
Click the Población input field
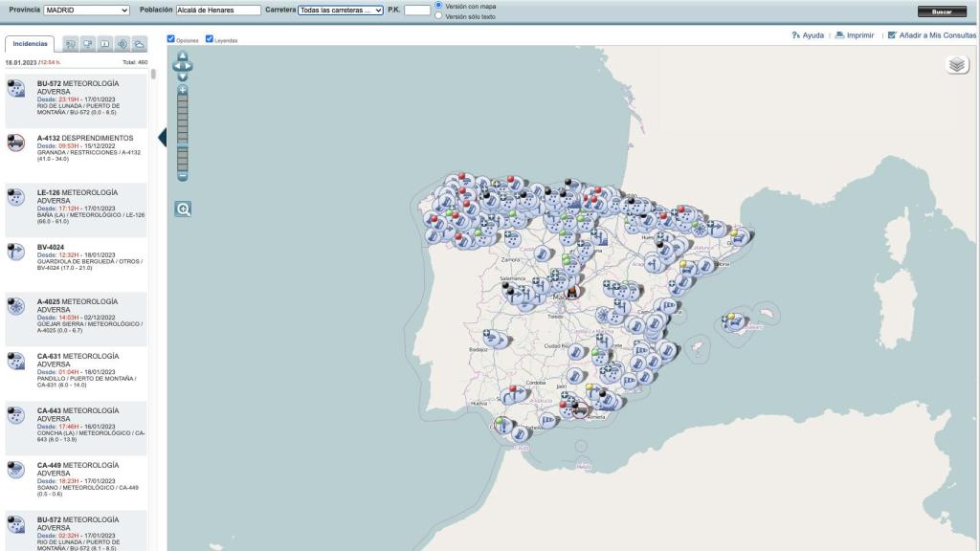pyautogui.click(x=218, y=10)
